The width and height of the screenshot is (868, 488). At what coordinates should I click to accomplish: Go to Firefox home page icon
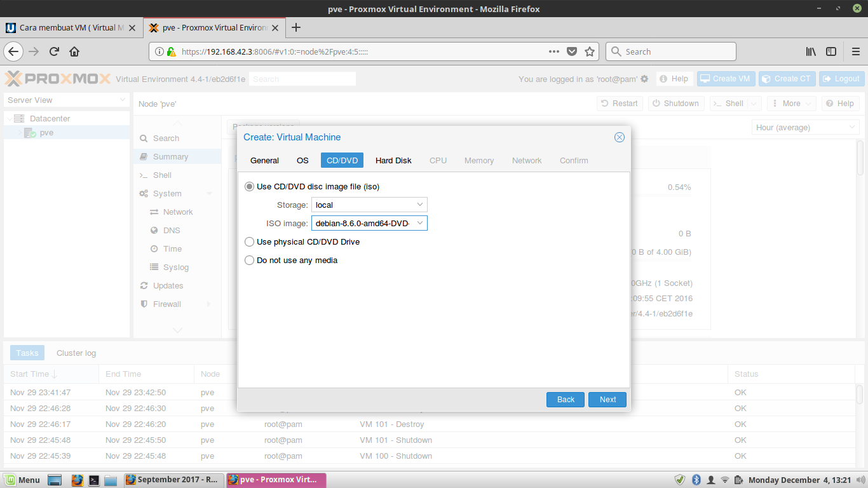(x=74, y=51)
